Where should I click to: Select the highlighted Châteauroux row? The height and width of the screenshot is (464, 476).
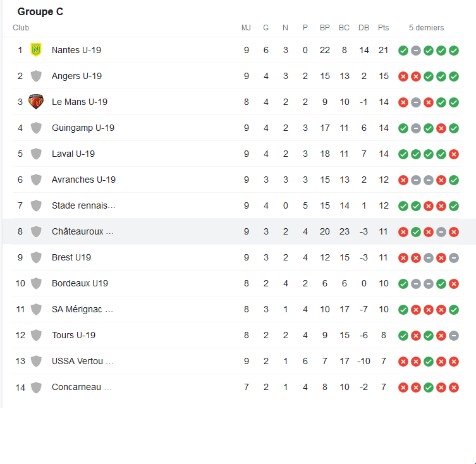pyautogui.click(x=239, y=231)
